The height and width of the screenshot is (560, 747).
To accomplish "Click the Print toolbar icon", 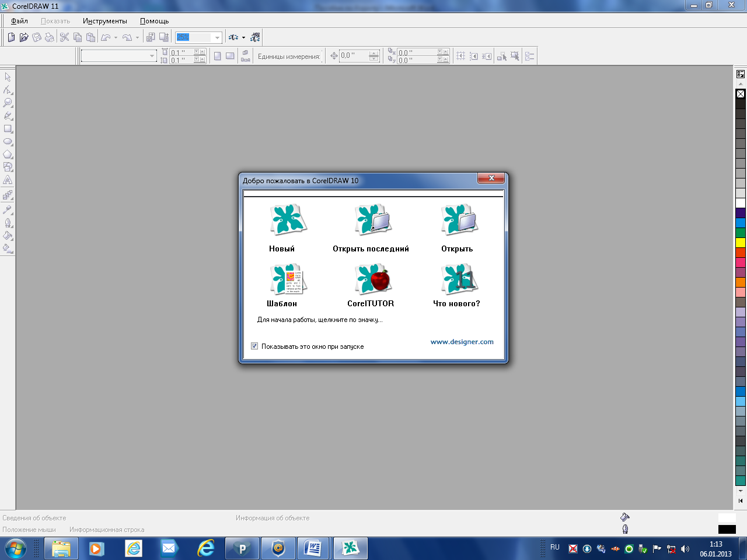I will click(x=50, y=37).
